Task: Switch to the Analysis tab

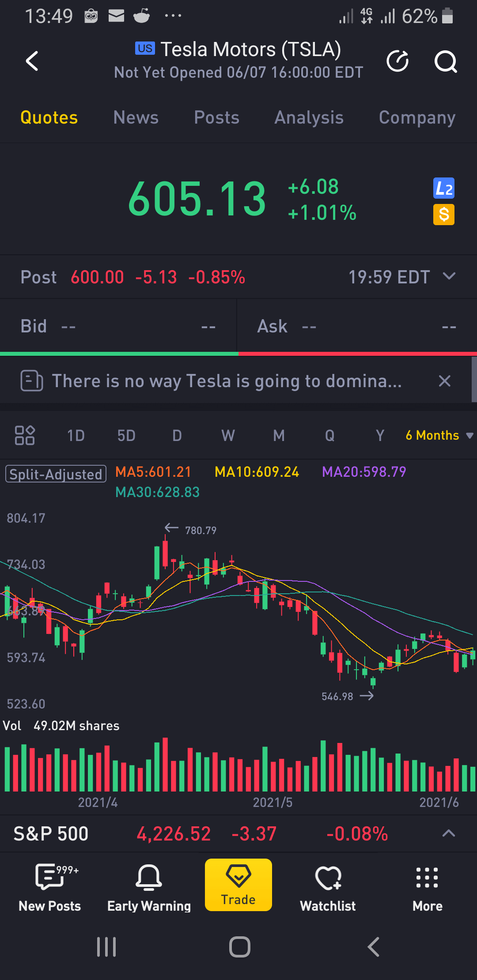Action: pyautogui.click(x=309, y=117)
